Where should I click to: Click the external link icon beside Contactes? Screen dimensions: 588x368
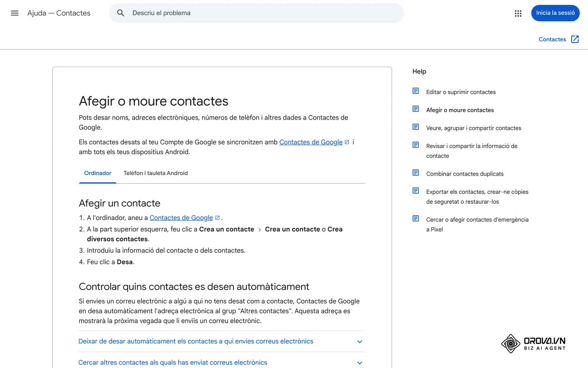pyautogui.click(x=575, y=39)
